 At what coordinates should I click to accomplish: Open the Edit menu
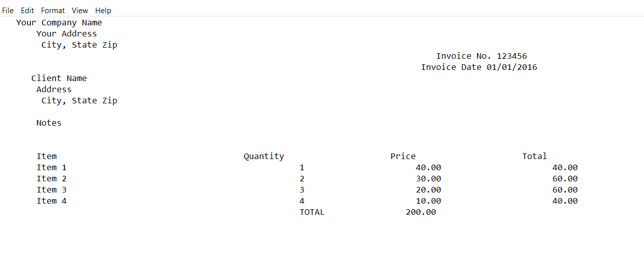coord(27,10)
